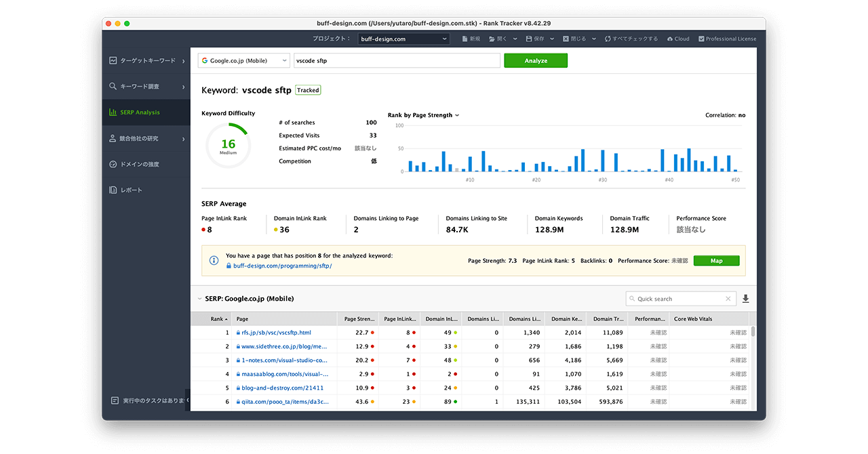Open the Google.co.jp (Mobile) search engine dropdown
Viewport: 868px width, 454px height.
point(243,61)
